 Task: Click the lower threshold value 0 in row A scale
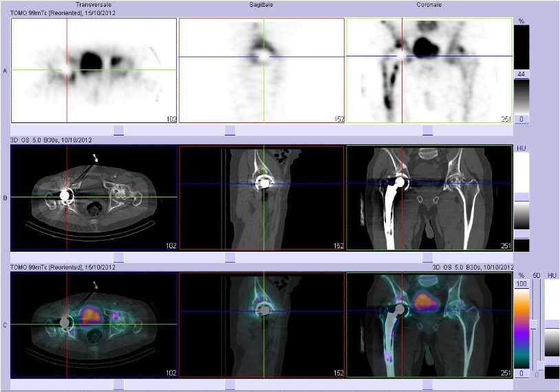pos(521,119)
